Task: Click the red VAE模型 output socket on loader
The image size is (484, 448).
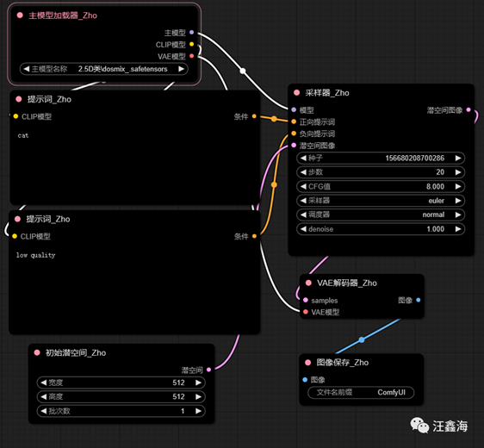Action: 192,56
